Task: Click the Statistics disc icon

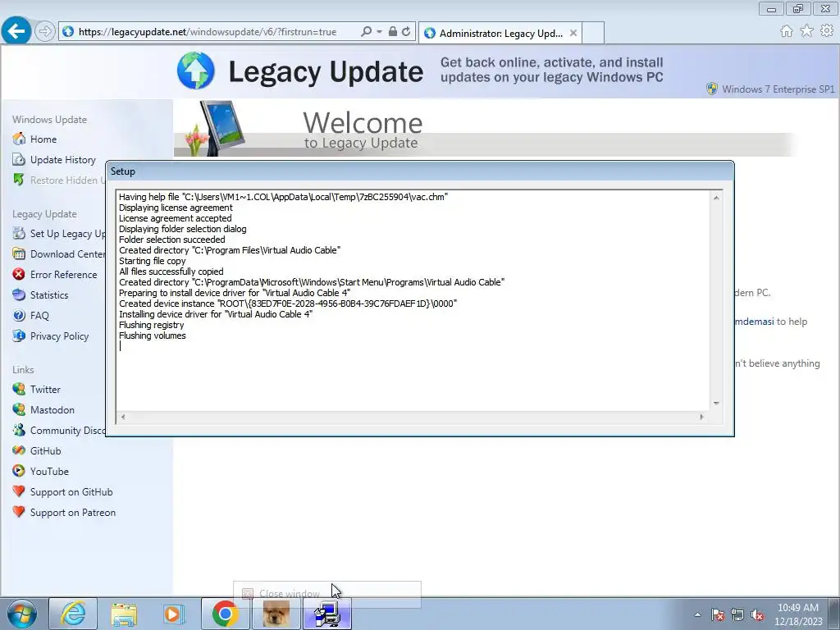Action: (19, 294)
